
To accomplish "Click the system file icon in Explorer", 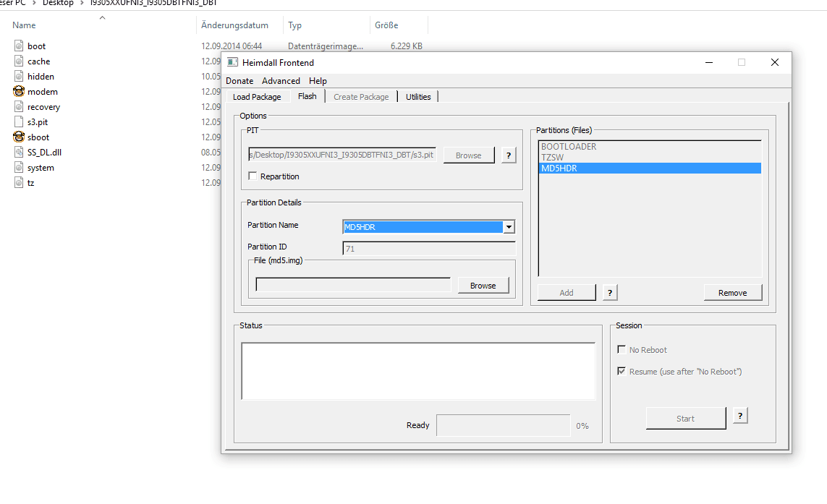I will pos(19,168).
